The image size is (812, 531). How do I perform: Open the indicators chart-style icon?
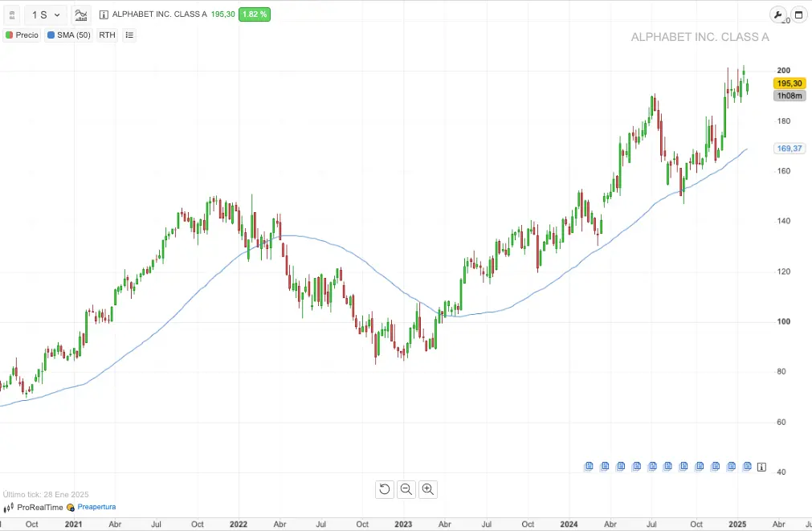[x=81, y=14]
